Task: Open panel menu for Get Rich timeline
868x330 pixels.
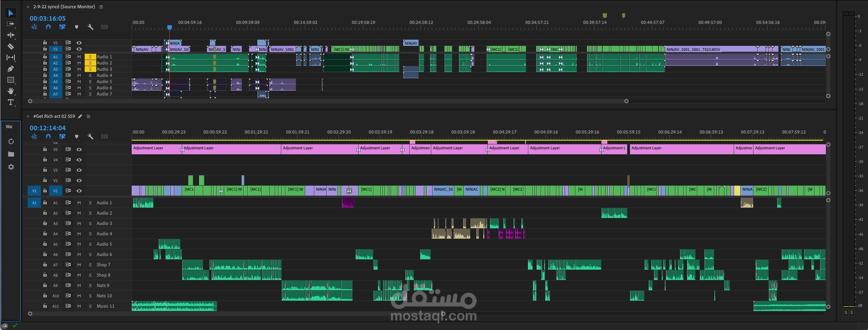Action: (x=88, y=117)
